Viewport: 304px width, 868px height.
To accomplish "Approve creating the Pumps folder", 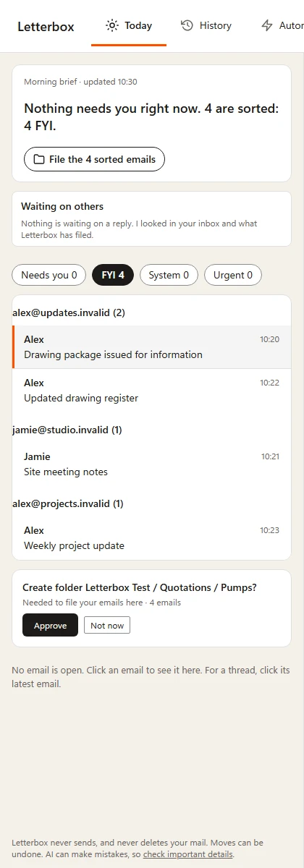I will [x=50, y=625].
